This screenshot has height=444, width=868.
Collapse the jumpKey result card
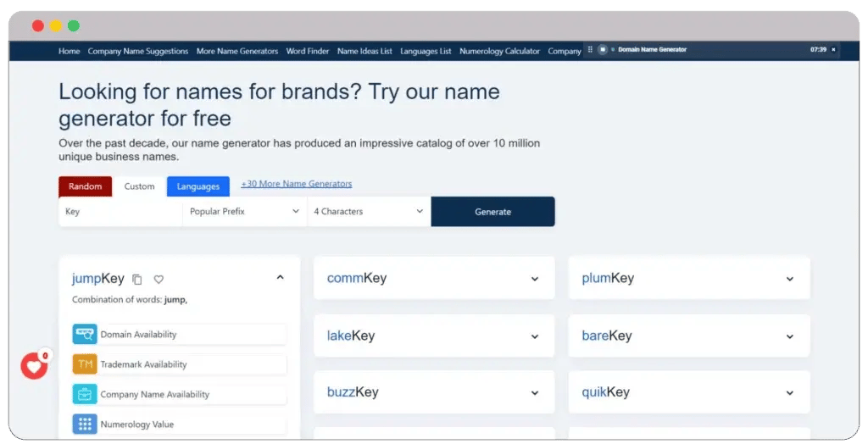tap(281, 277)
